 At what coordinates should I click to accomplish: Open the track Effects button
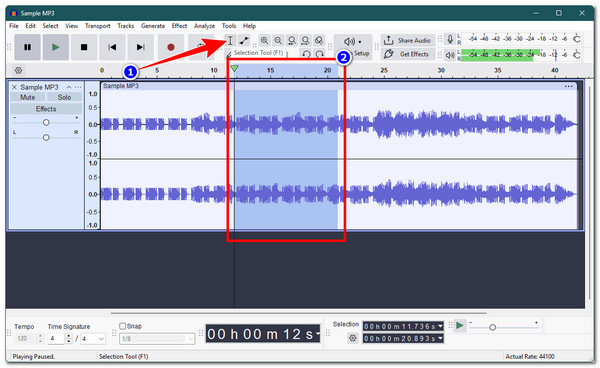coord(46,109)
